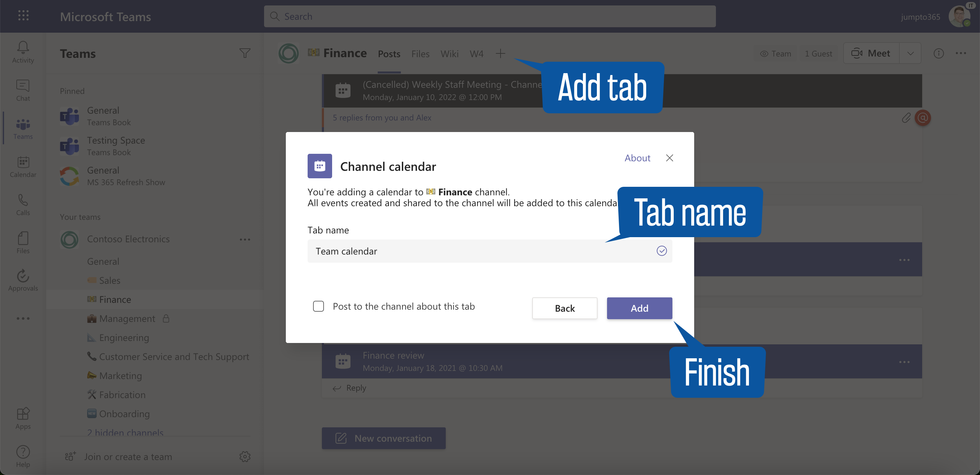Switch to the Posts tab

tap(389, 54)
